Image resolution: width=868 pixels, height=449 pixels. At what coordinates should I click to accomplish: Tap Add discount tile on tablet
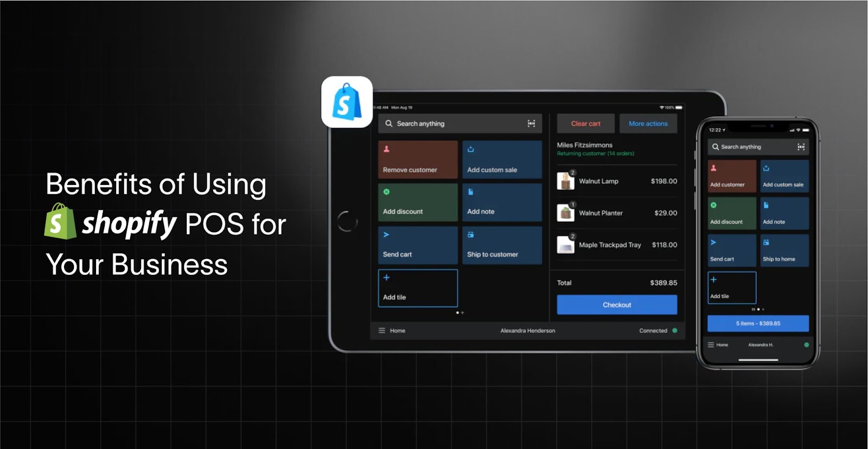tap(418, 202)
